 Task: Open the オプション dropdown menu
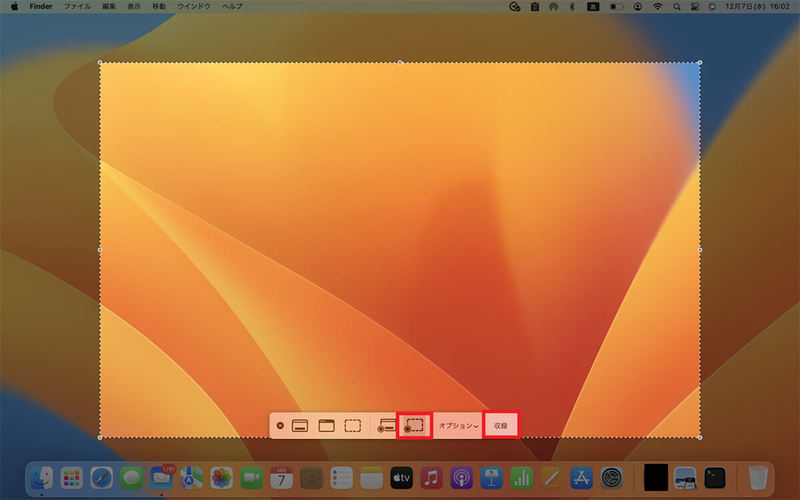coord(459,426)
